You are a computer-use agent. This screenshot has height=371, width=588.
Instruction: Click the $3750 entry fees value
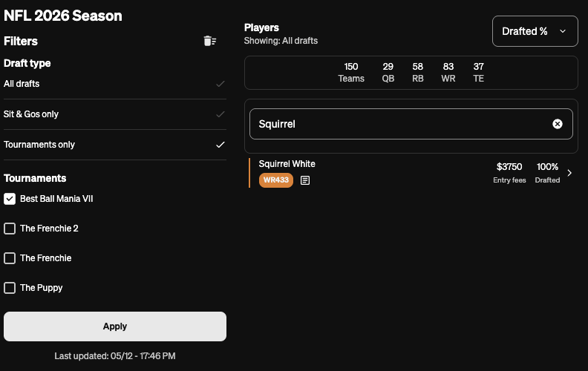(x=509, y=167)
